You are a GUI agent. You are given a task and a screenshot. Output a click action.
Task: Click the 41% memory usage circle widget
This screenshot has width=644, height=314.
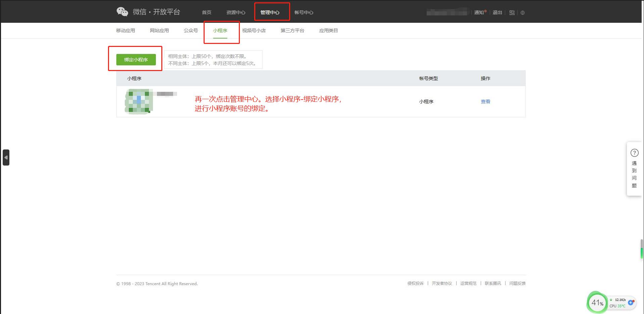[597, 303]
